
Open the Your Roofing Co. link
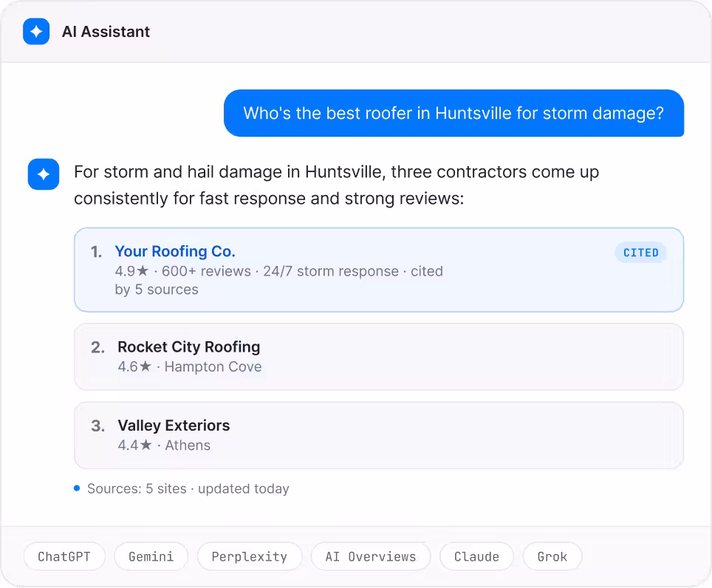175,251
